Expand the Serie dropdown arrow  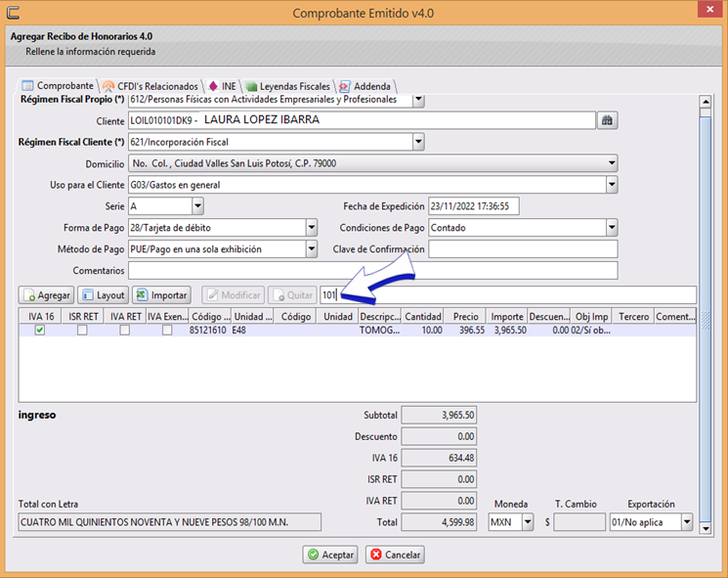point(197,205)
